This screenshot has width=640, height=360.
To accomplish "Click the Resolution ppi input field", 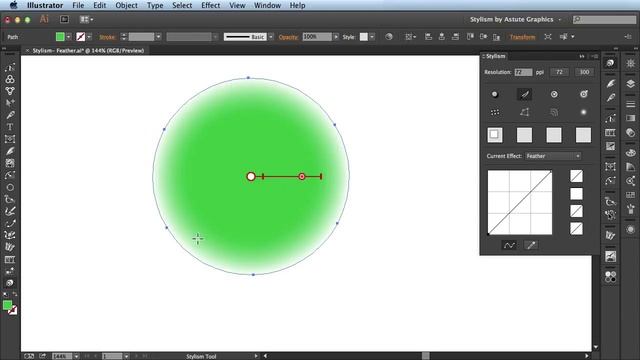I will tap(523, 72).
